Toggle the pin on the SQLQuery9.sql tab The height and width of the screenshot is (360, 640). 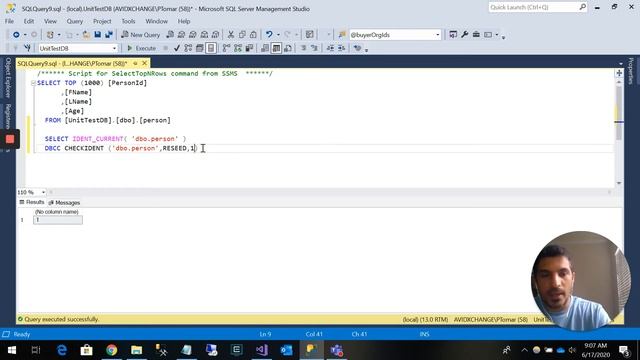coord(135,63)
